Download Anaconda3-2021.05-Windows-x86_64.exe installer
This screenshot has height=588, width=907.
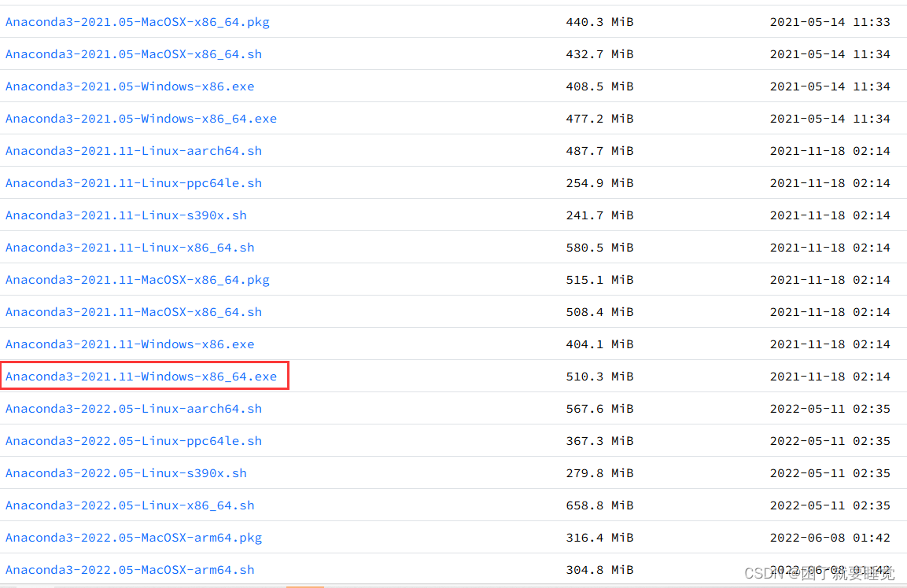(x=141, y=119)
